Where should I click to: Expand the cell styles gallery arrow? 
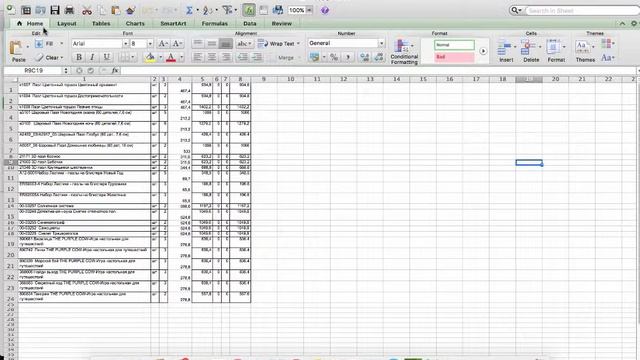[483, 51]
